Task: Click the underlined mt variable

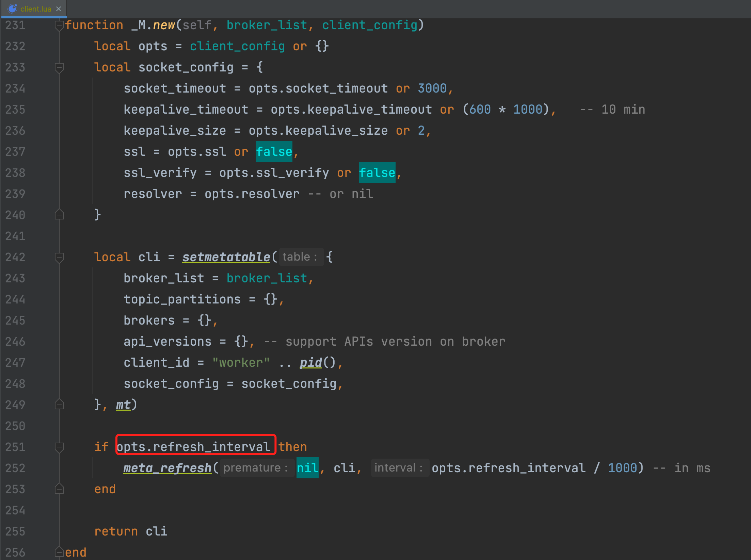Action: coord(123,404)
